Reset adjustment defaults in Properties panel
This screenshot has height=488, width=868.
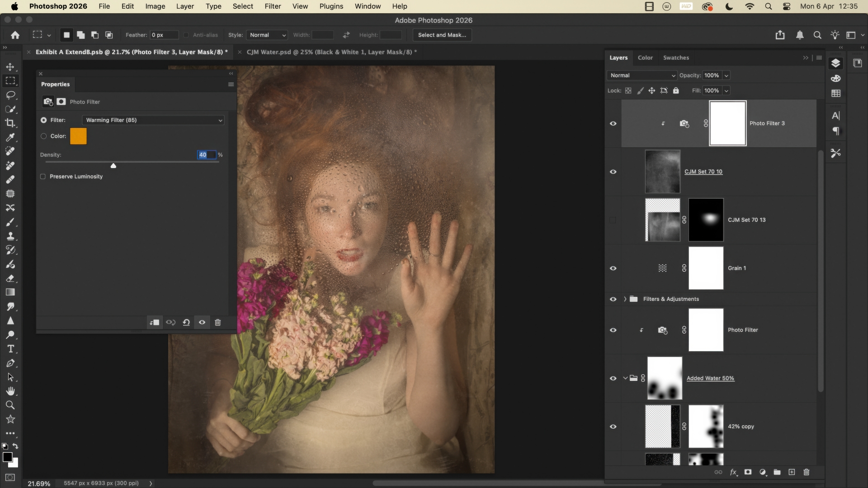tap(186, 323)
